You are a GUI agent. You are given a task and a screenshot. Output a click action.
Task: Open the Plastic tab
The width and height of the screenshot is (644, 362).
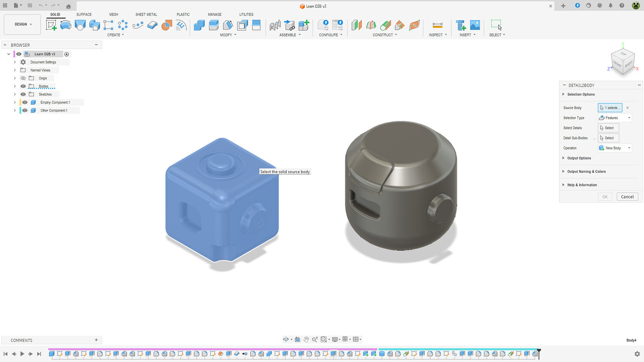coord(183,15)
